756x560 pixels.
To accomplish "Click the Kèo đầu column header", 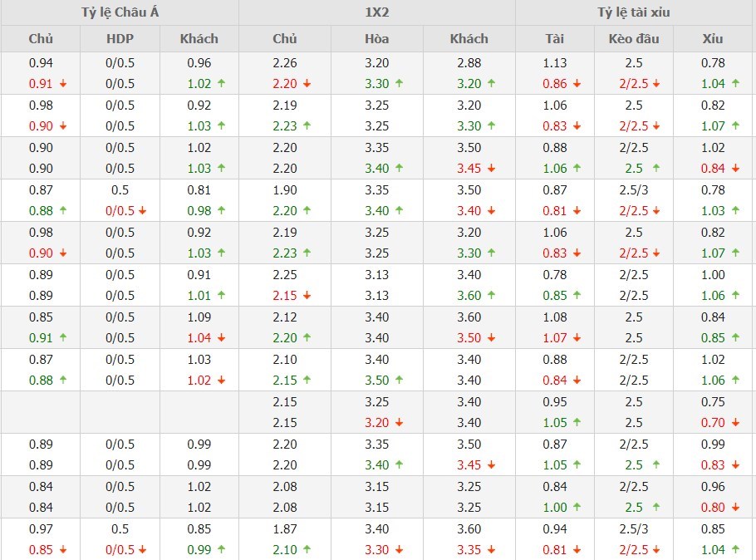I will pos(634,38).
